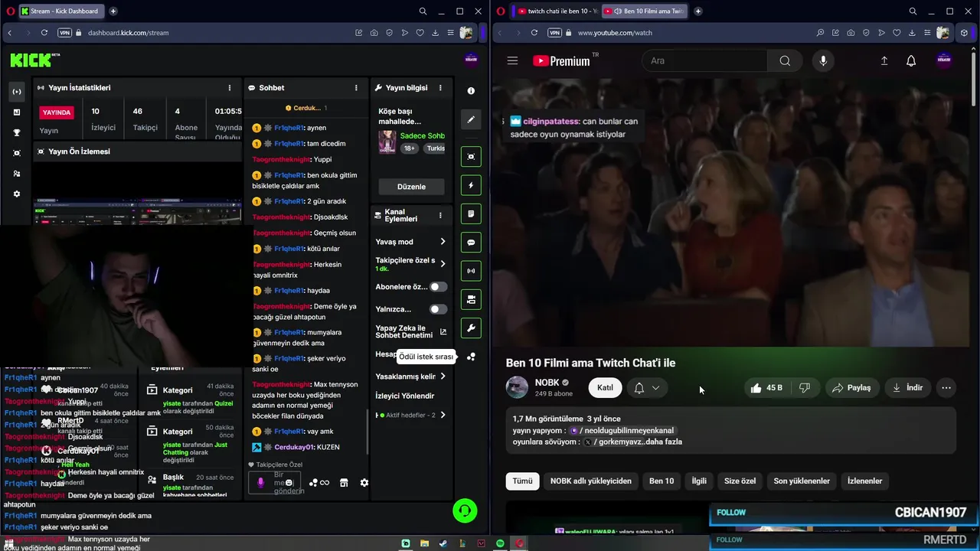980x551 pixels.
Task: Click chat bubble icon in Kick sidebar
Action: (471, 243)
